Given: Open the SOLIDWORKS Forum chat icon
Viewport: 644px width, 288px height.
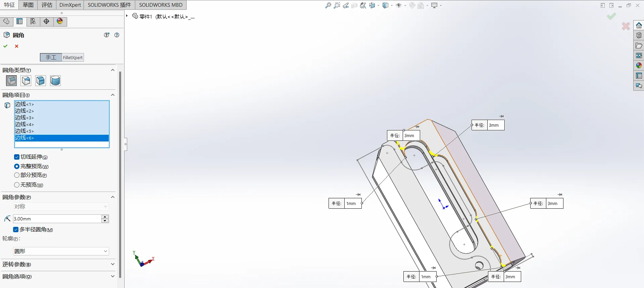Looking at the screenshot, I should tap(639, 86).
